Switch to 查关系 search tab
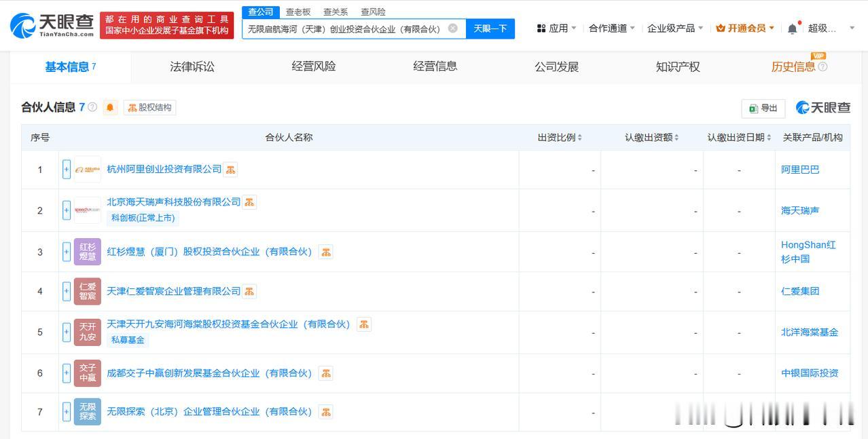This screenshot has height=439, width=868. (336, 12)
